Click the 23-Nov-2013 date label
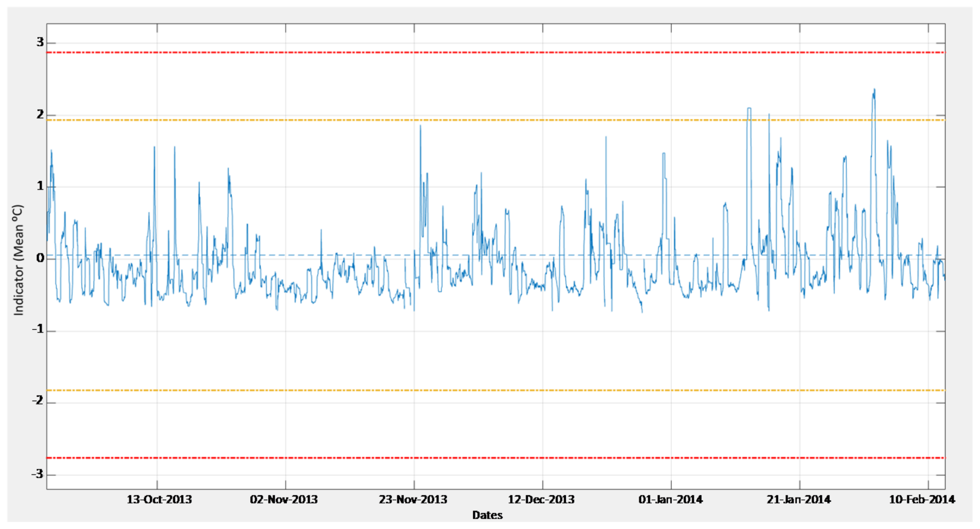This screenshot has width=980, height=529. [413, 499]
